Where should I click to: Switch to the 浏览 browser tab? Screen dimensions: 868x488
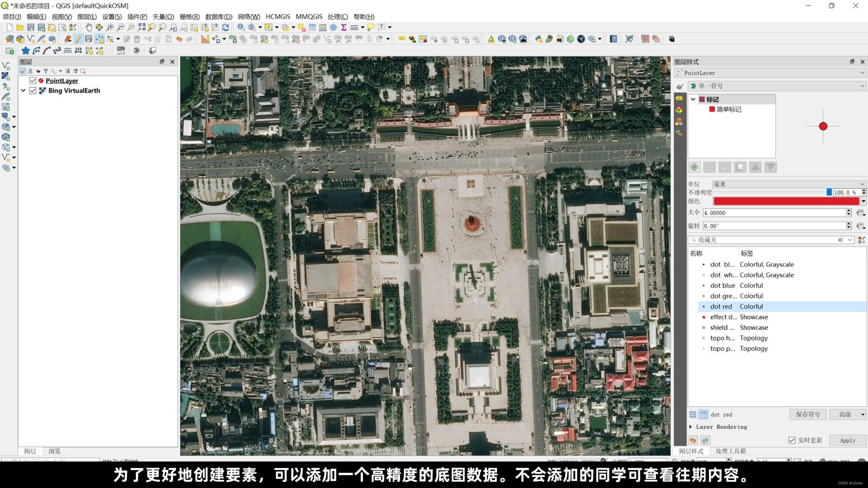pyautogui.click(x=54, y=451)
